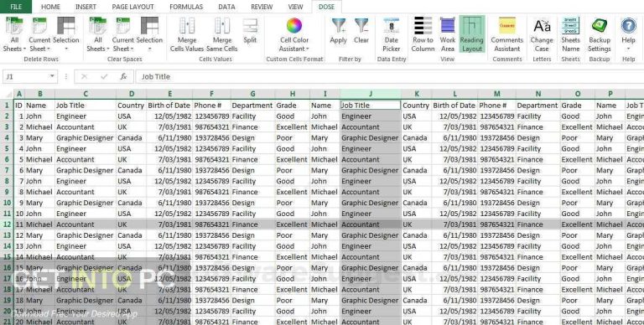Click cell J1 Job Title
Image resolution: width=644 pixels, height=325 pixels.
pos(371,106)
